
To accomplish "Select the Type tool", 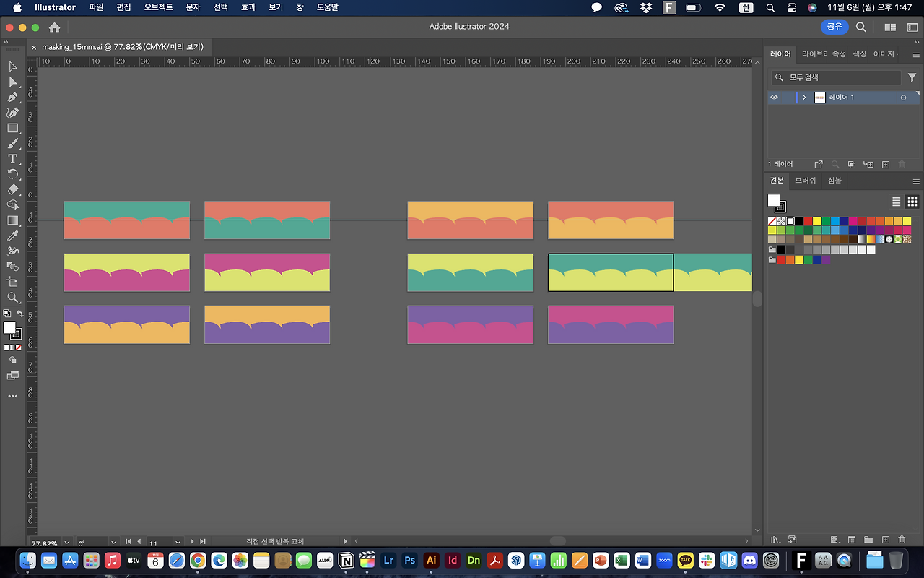I will click(x=13, y=159).
